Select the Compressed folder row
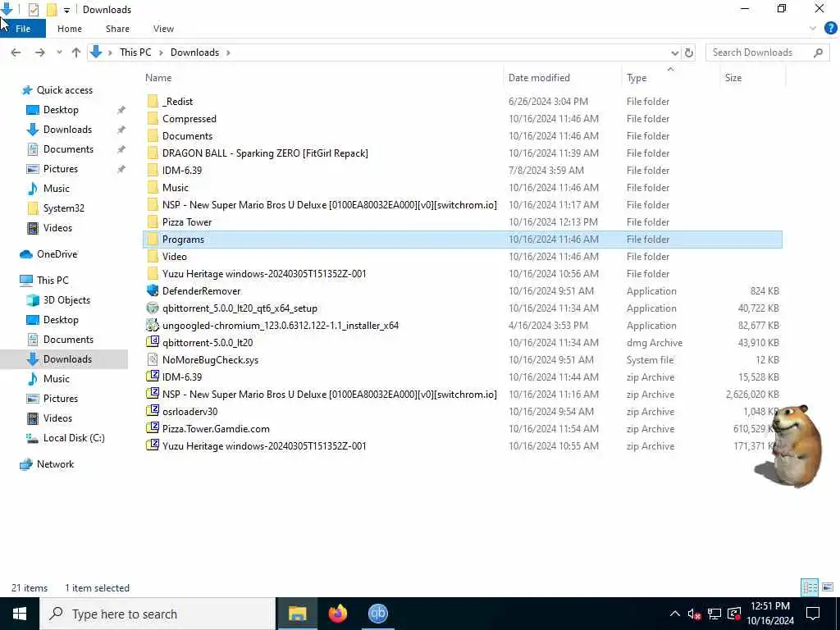 coord(463,118)
